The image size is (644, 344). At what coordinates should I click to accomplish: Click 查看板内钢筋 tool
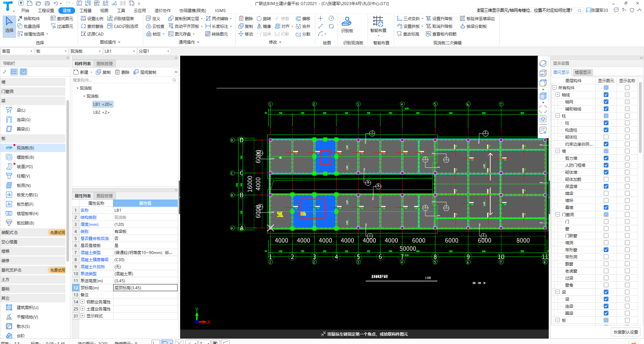441,34
